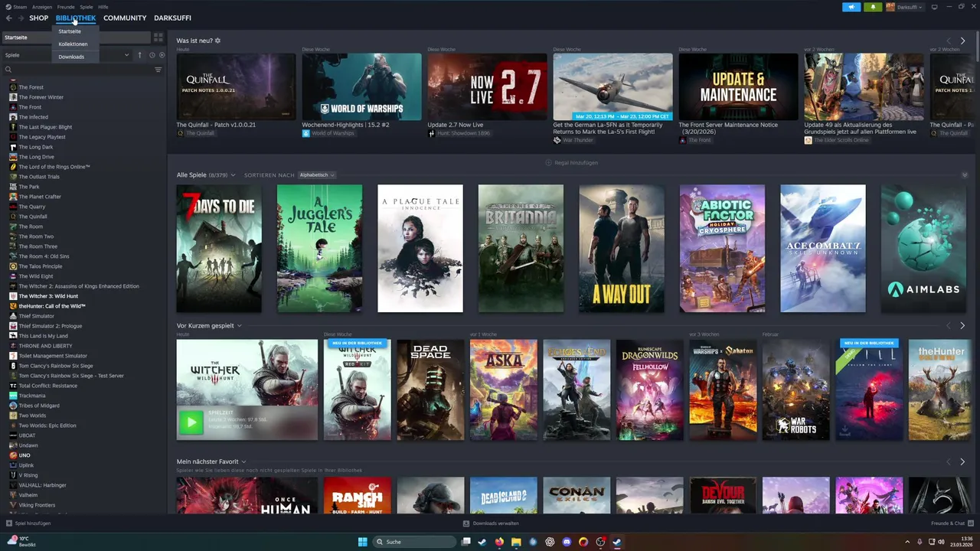Open the Windows Start button
Image resolution: width=980 pixels, height=551 pixels.
pyautogui.click(x=362, y=542)
